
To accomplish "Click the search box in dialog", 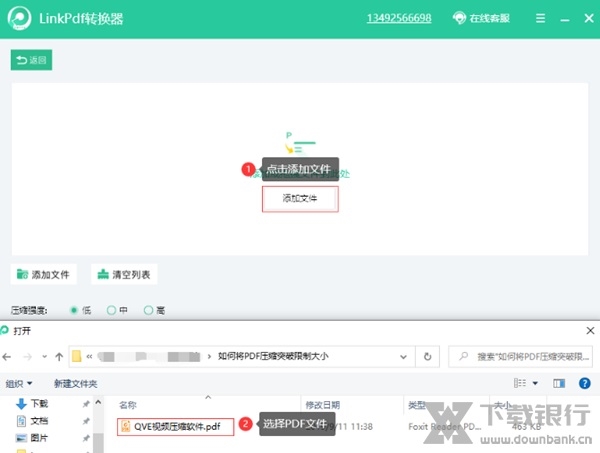I will 520,357.
